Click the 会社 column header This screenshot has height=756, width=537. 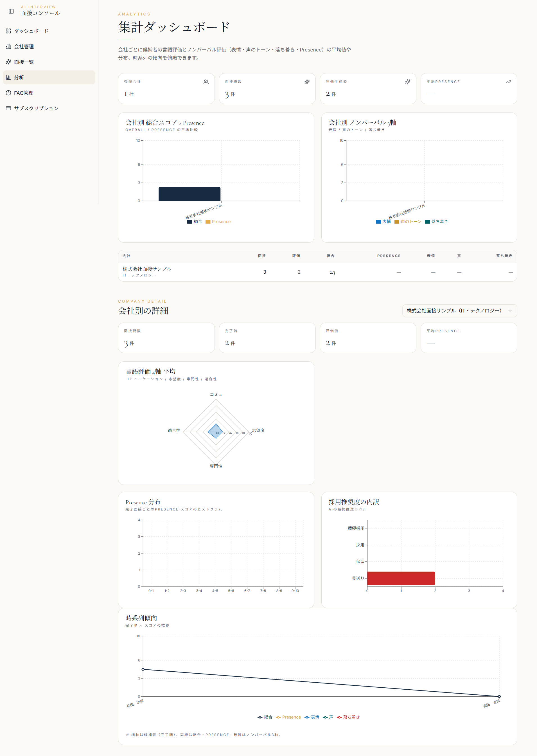click(127, 256)
